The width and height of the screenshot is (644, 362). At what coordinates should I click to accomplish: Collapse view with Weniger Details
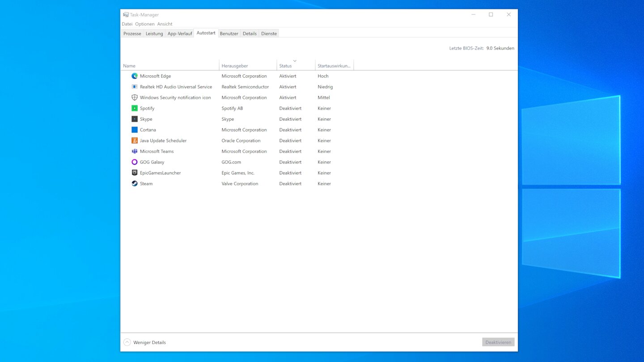[x=145, y=342]
